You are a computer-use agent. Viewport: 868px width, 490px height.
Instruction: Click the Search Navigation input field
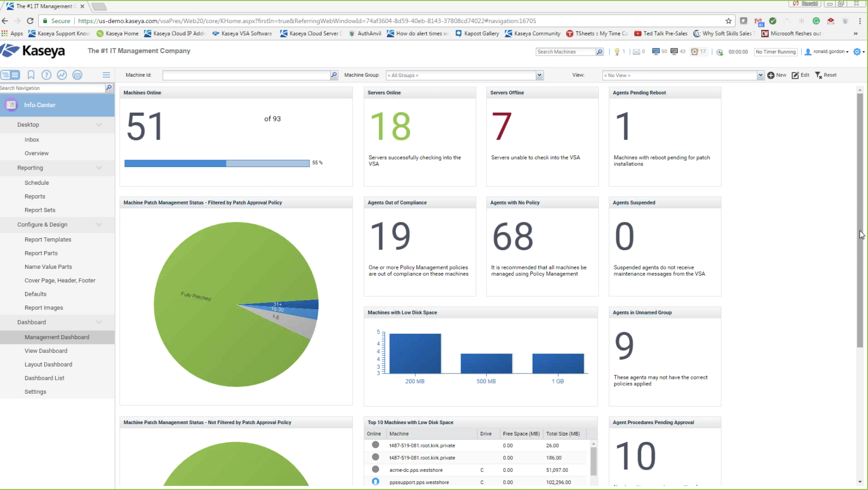[x=53, y=88]
